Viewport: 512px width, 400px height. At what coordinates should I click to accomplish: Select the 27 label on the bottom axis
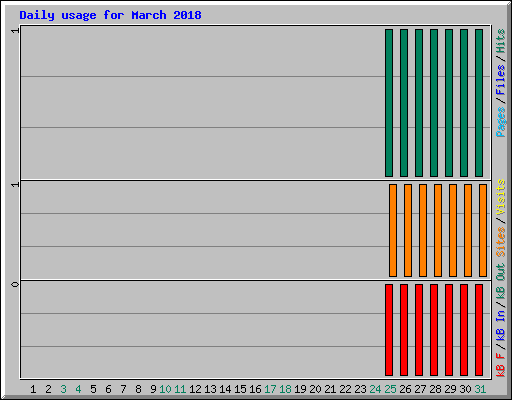420,389
